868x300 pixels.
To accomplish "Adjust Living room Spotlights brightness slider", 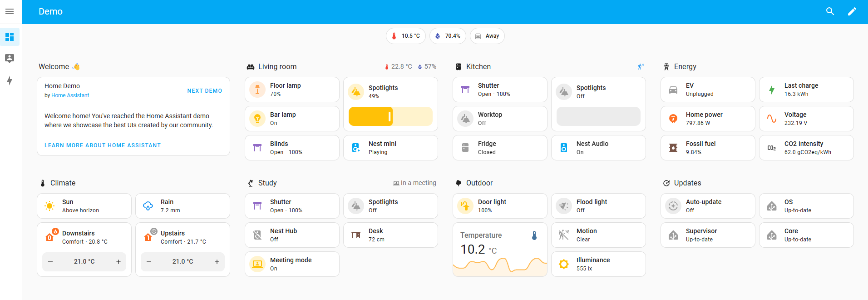I will 390,117.
